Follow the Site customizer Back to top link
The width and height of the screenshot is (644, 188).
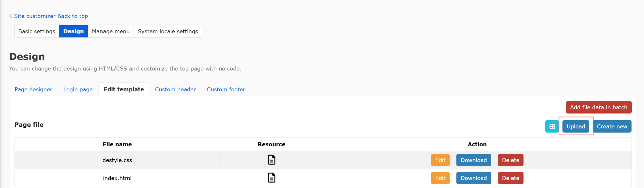[x=51, y=16]
